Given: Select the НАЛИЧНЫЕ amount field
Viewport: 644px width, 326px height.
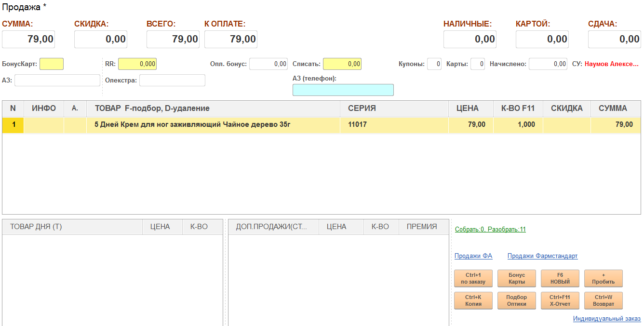Looking at the screenshot, I should [470, 40].
